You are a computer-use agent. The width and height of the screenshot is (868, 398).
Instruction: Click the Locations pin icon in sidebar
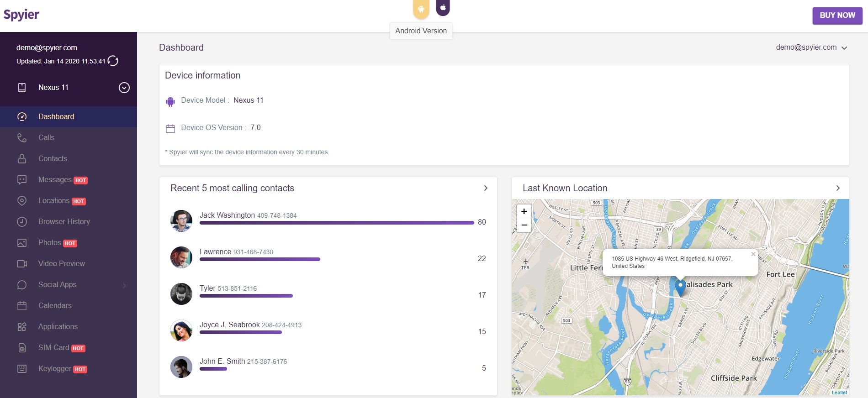(22, 201)
